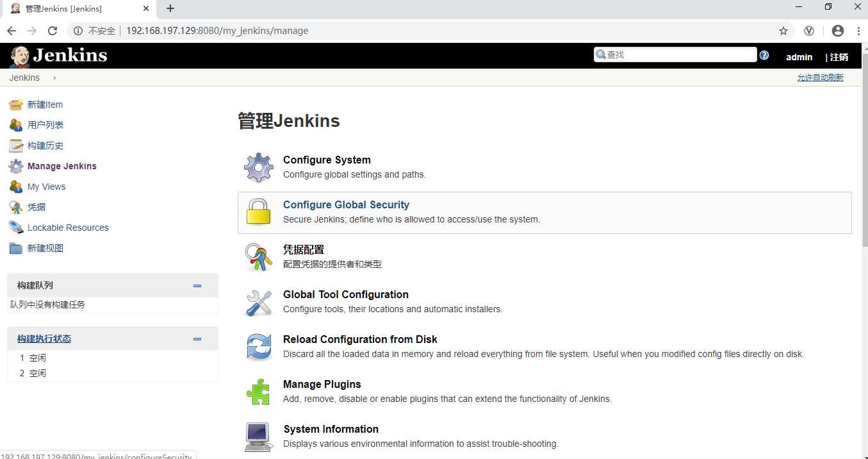The width and height of the screenshot is (868, 459).
Task: Open the Configure Global Security title link
Action: [346, 204]
